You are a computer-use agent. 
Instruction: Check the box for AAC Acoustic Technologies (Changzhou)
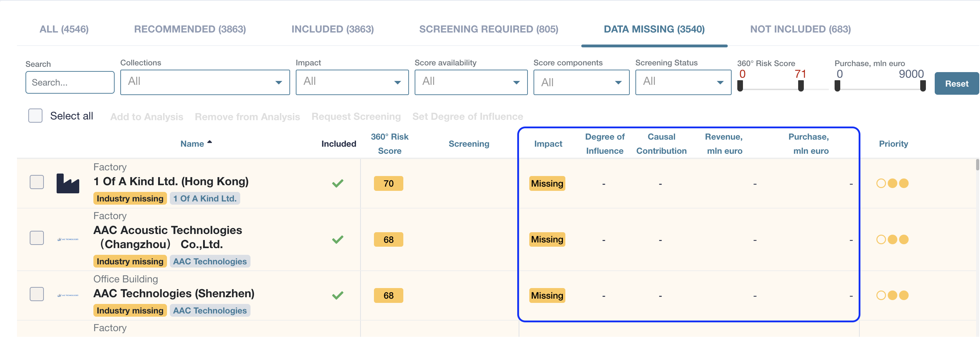coord(37,238)
